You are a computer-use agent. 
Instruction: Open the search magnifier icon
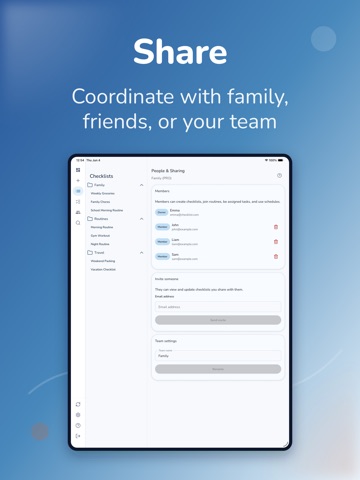pos(78,223)
